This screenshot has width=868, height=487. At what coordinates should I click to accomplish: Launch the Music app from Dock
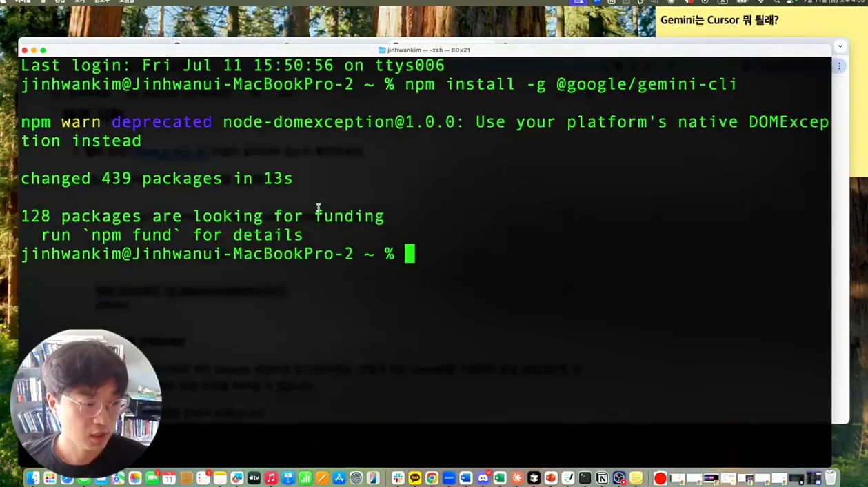click(x=271, y=478)
